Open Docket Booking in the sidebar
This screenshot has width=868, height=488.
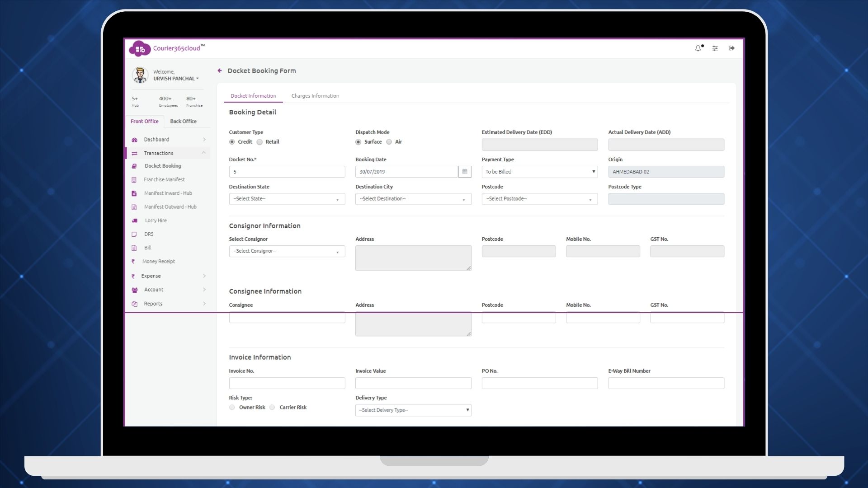click(x=163, y=166)
